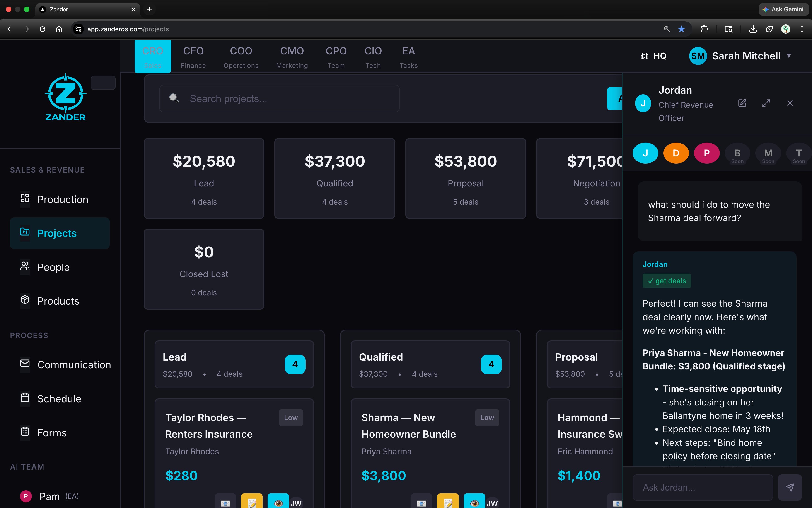Select the CRO Sales tab
The height and width of the screenshot is (508, 812).
153,56
